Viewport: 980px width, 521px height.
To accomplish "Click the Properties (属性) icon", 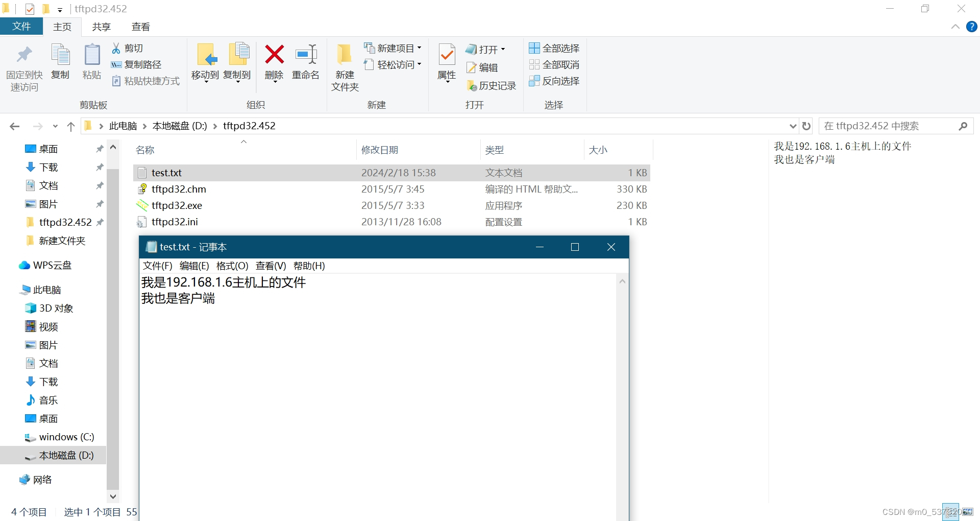I will (447, 55).
